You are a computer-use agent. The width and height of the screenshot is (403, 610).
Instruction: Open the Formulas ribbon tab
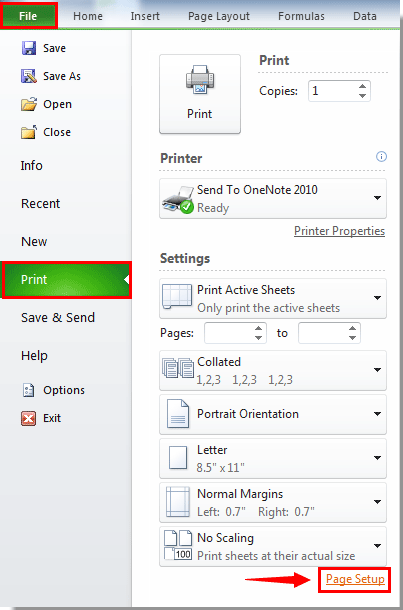(301, 16)
